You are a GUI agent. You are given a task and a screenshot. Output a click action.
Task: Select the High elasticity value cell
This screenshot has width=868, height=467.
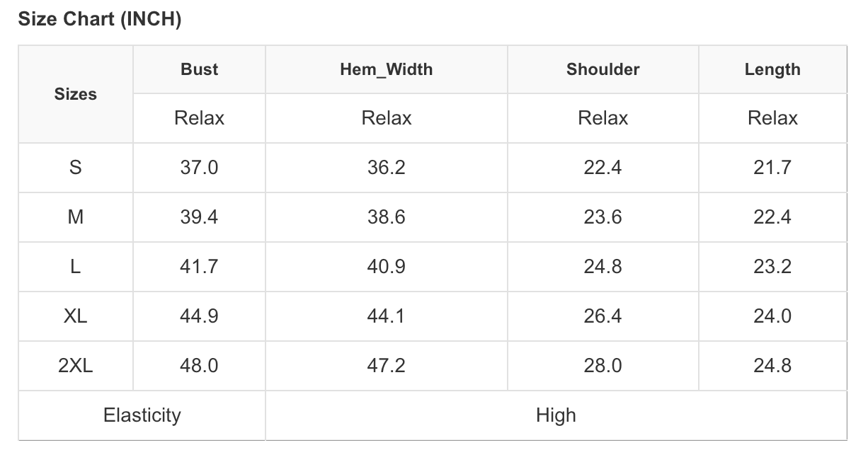pos(556,415)
